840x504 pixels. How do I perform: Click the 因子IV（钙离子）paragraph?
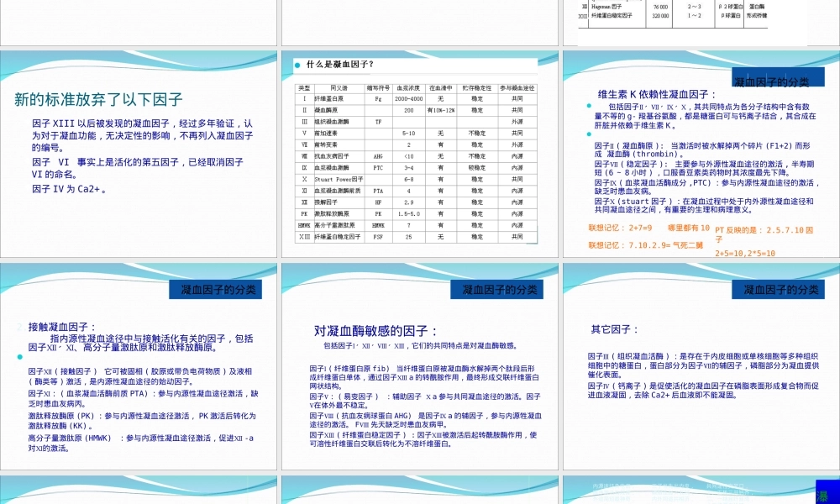[x=703, y=390]
